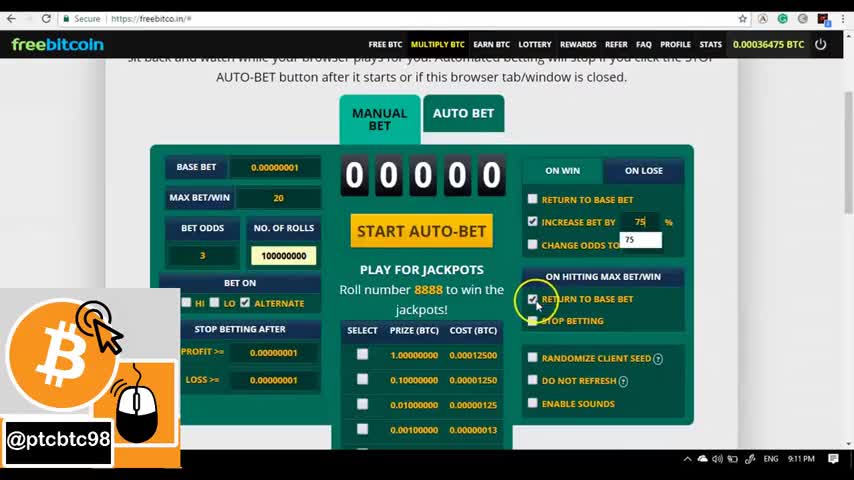Open the FAQ menu item
The image size is (854, 480).
point(644,45)
